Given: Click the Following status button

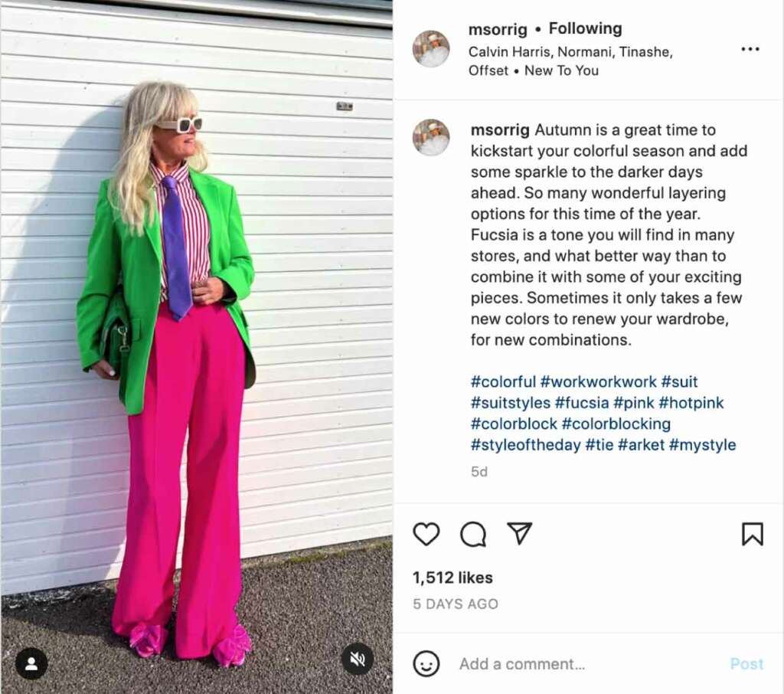Looking at the screenshot, I should pos(586,28).
